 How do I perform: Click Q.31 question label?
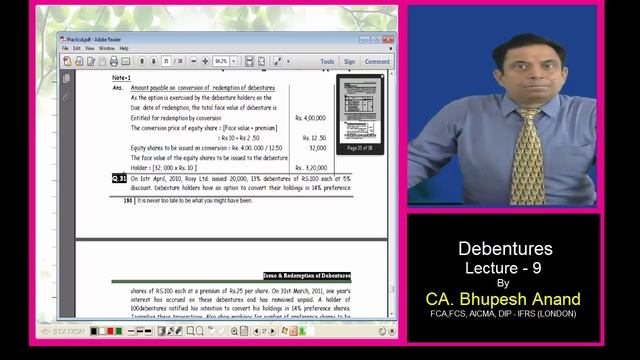pos(119,178)
